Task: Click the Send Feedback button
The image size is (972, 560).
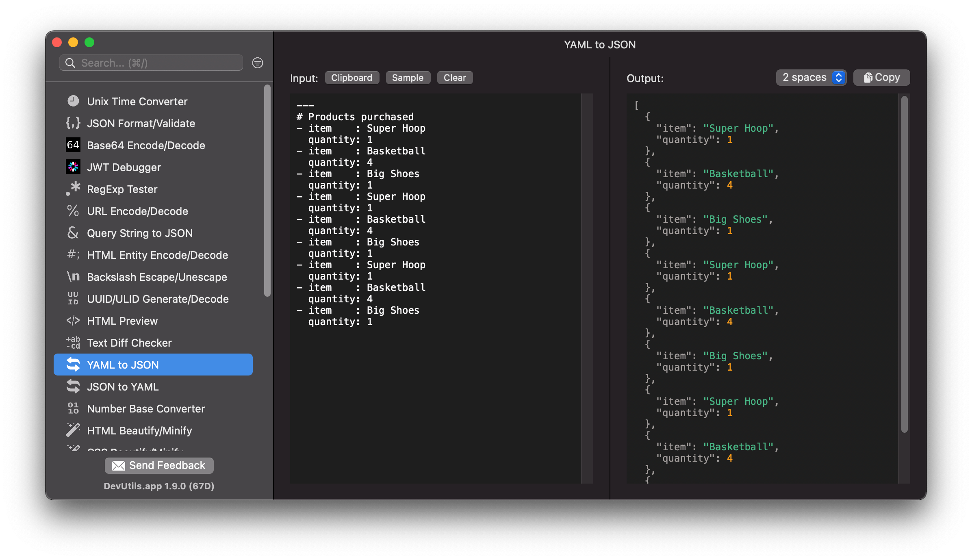Action: [158, 465]
